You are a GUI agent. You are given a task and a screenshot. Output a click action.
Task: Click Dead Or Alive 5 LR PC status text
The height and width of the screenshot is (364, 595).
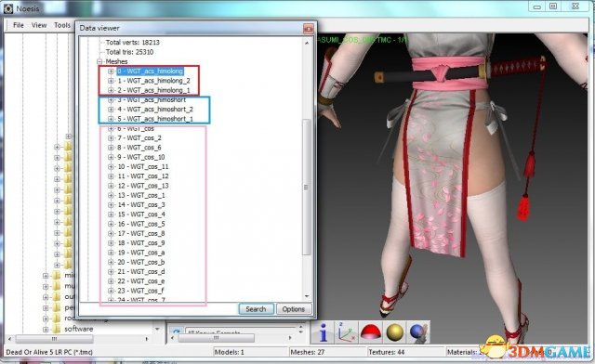click(x=49, y=352)
